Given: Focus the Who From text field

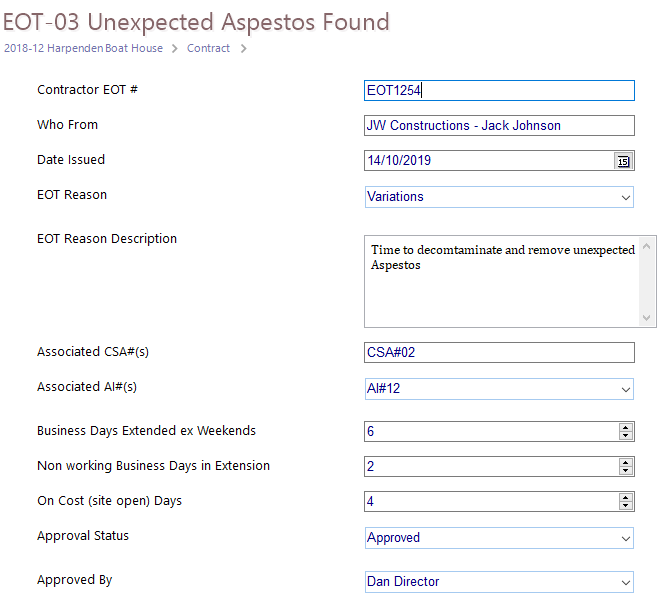Looking at the screenshot, I should (499, 126).
